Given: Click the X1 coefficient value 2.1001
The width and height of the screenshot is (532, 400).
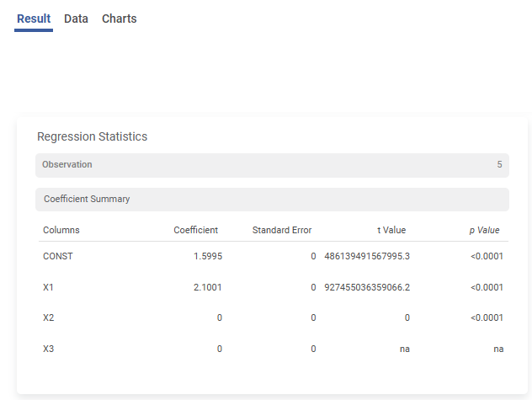Looking at the screenshot, I should click(207, 287).
